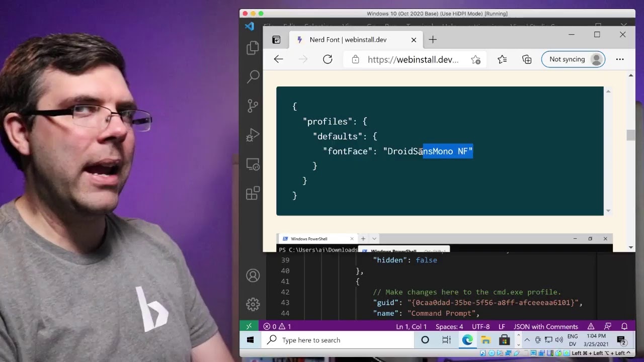This screenshot has width=644, height=362.
Task: Open File Explorer from taskbar
Action: (x=486, y=340)
